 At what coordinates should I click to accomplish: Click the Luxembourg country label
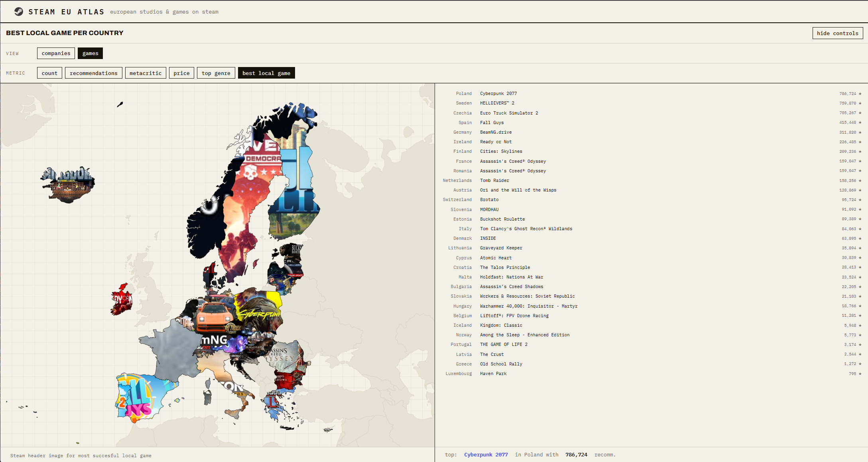point(459,373)
